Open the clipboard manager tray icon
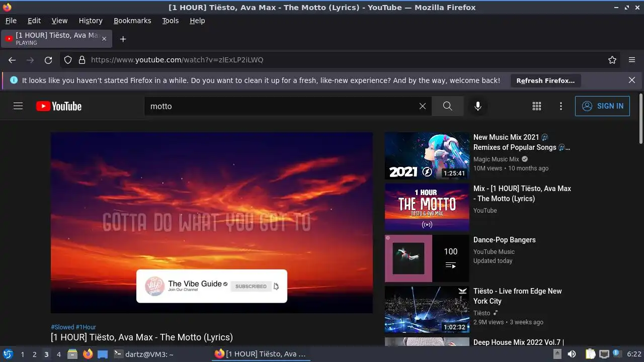Viewport: 644px width, 362px height. click(590, 354)
